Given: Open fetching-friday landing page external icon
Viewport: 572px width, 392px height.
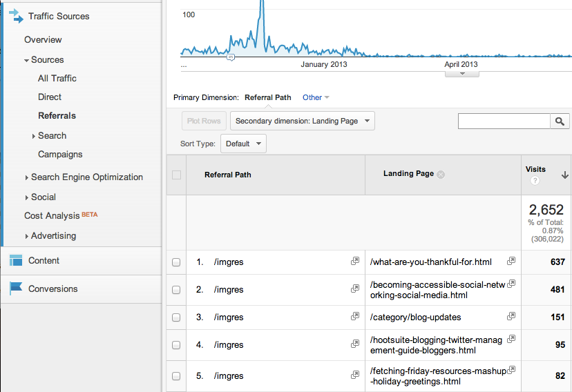Looking at the screenshot, I should 511,370.
